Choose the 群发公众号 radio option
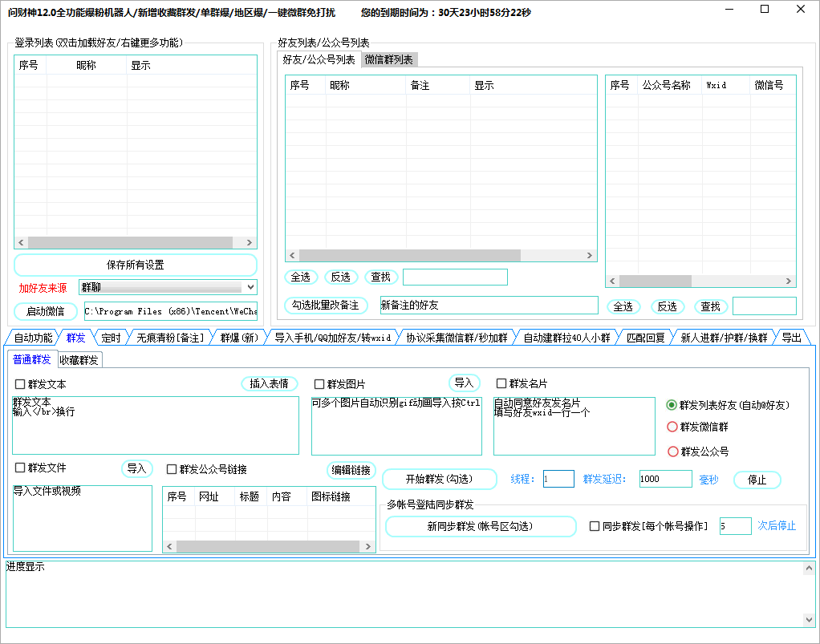This screenshot has width=820, height=644. point(672,452)
